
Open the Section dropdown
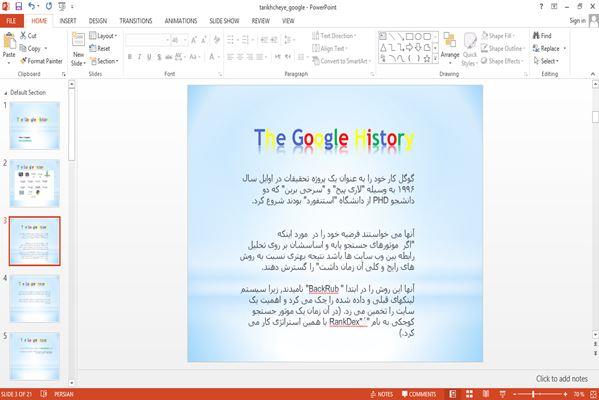click(104, 61)
